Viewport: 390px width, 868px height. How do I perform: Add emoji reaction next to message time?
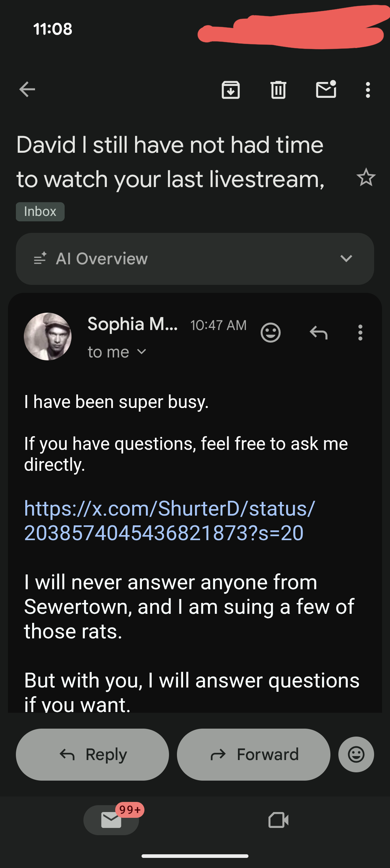click(270, 332)
